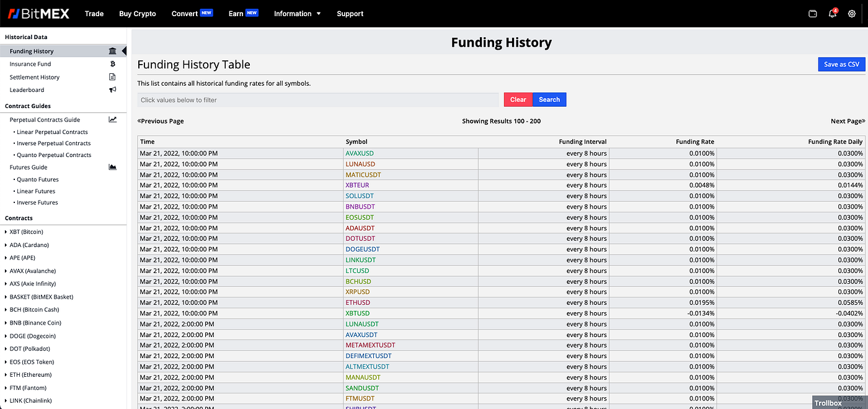Viewport: 868px width, 409px height.
Task: Open Inverse Perpetual Contracts guide
Action: 54,143
